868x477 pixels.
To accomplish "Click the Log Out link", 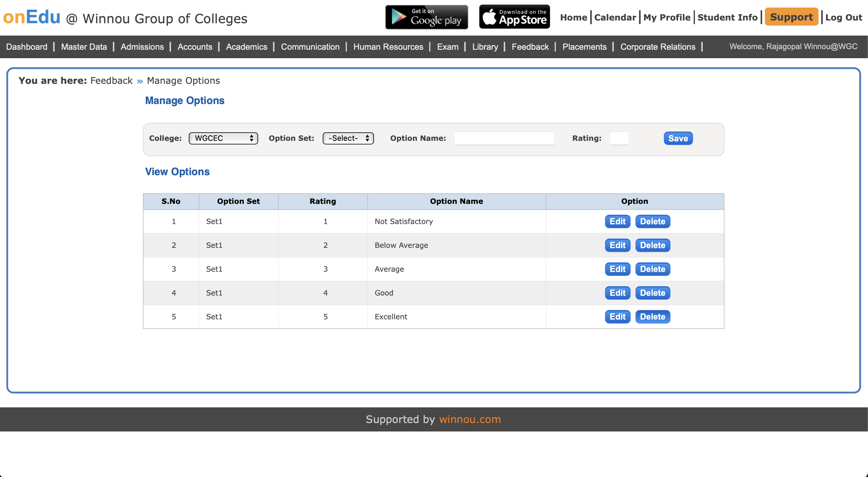I will click(x=843, y=17).
